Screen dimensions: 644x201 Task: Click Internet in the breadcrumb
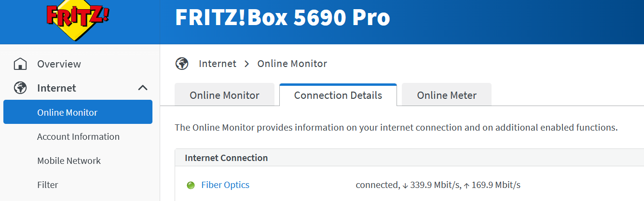218,64
